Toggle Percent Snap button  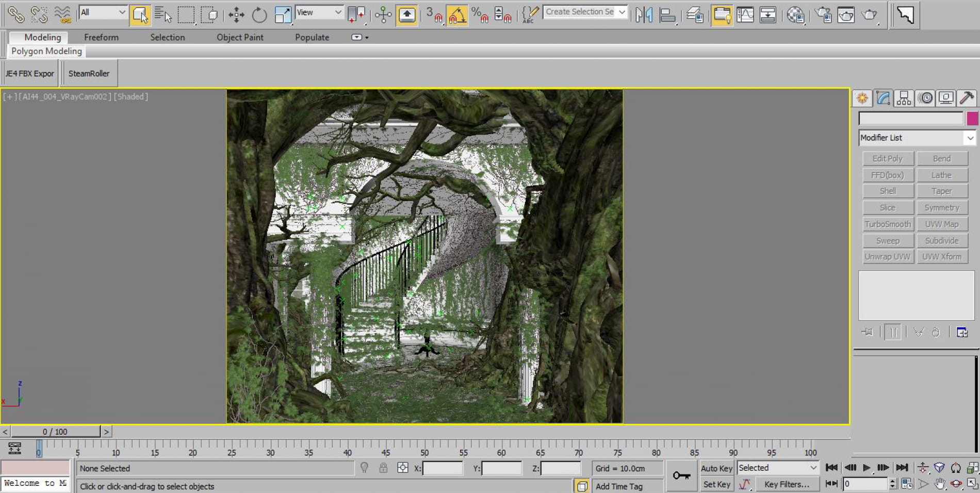[x=480, y=14]
